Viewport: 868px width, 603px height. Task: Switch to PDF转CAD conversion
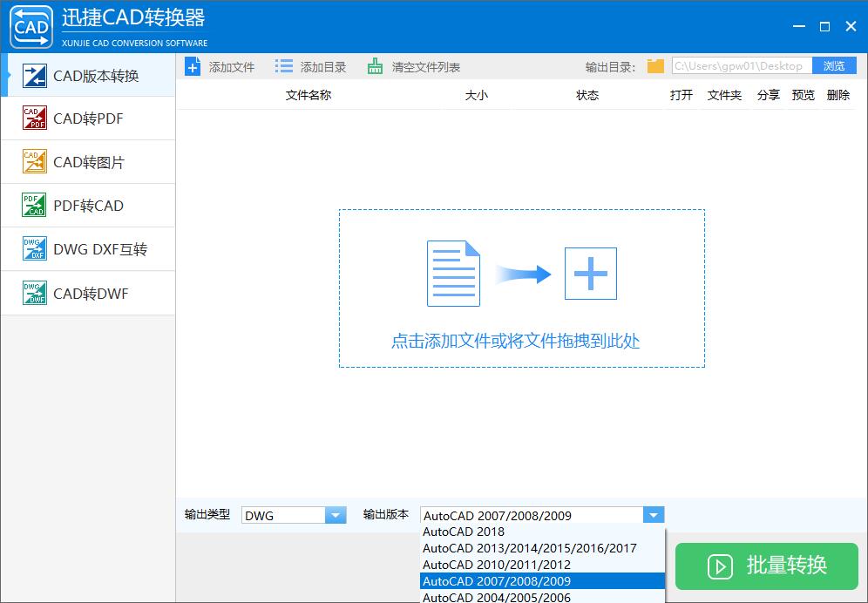click(87, 205)
